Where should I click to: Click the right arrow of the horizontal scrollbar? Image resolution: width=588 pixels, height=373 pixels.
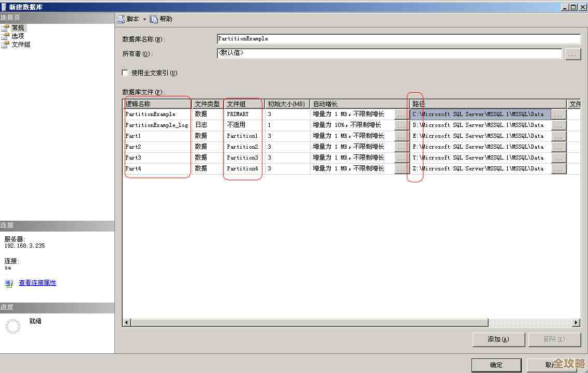coord(576,322)
